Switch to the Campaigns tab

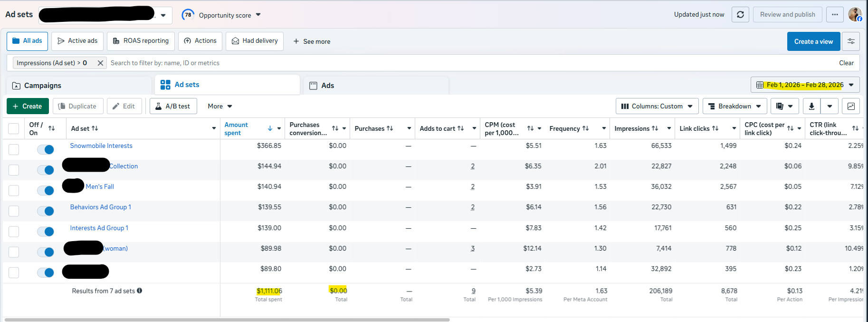79,86
